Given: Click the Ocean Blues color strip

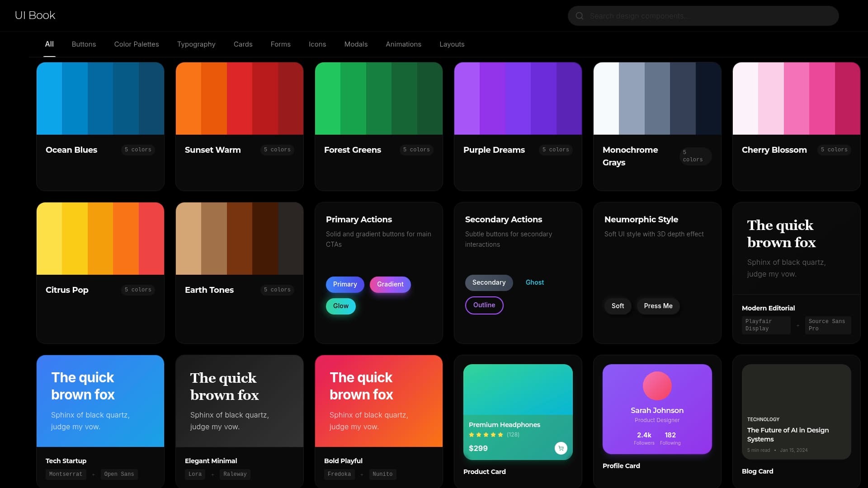Looking at the screenshot, I should [100, 98].
